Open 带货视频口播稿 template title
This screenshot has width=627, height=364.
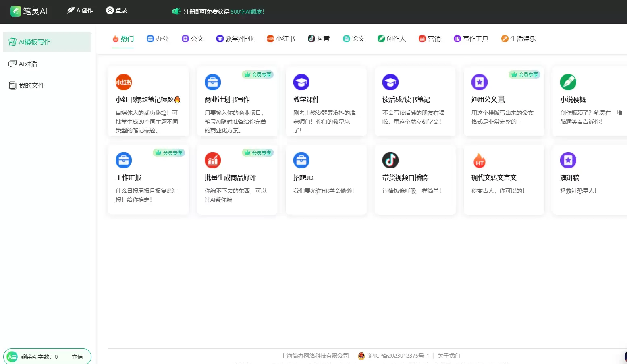click(x=405, y=178)
